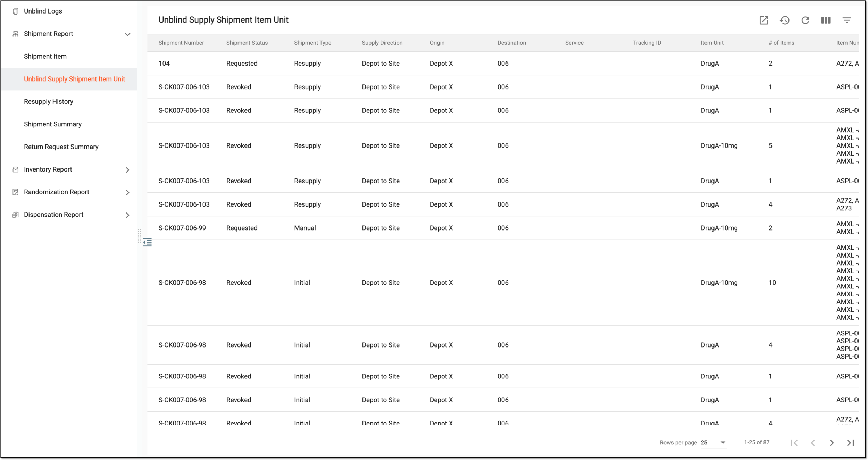Click the # of Items column header
The height and width of the screenshot is (460, 868).
(781, 43)
